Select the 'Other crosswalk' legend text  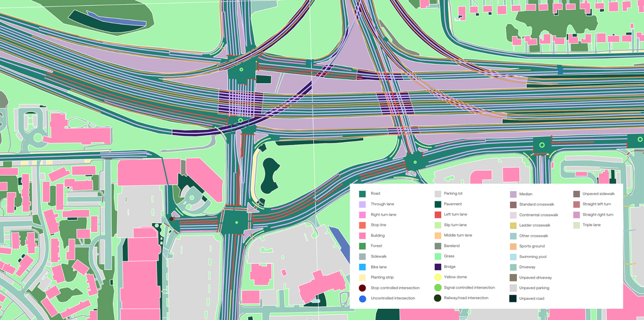(534, 236)
